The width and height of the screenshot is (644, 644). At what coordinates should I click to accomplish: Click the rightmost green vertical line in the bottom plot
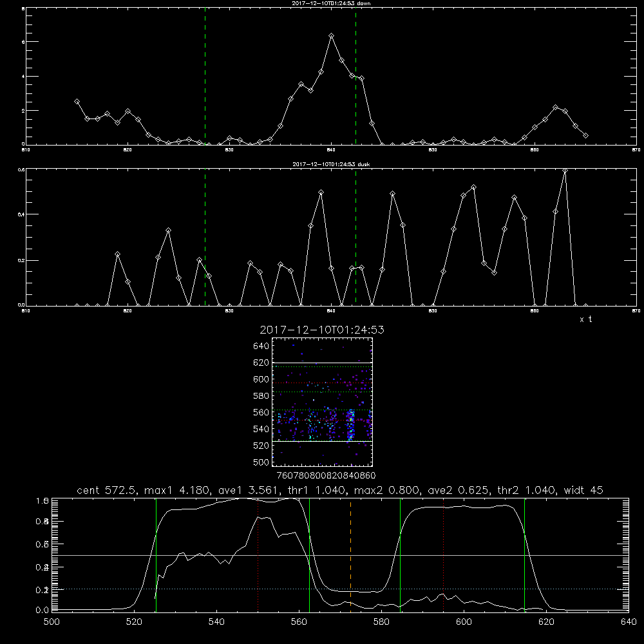(524, 554)
